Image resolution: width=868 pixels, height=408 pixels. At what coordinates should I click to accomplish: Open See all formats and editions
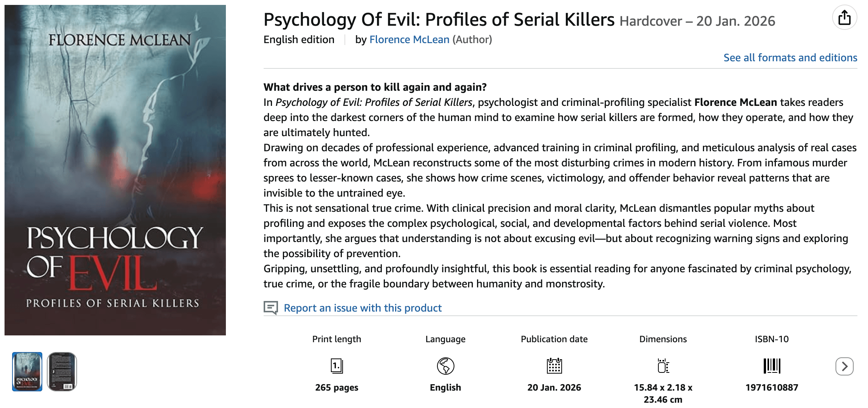pyautogui.click(x=790, y=57)
